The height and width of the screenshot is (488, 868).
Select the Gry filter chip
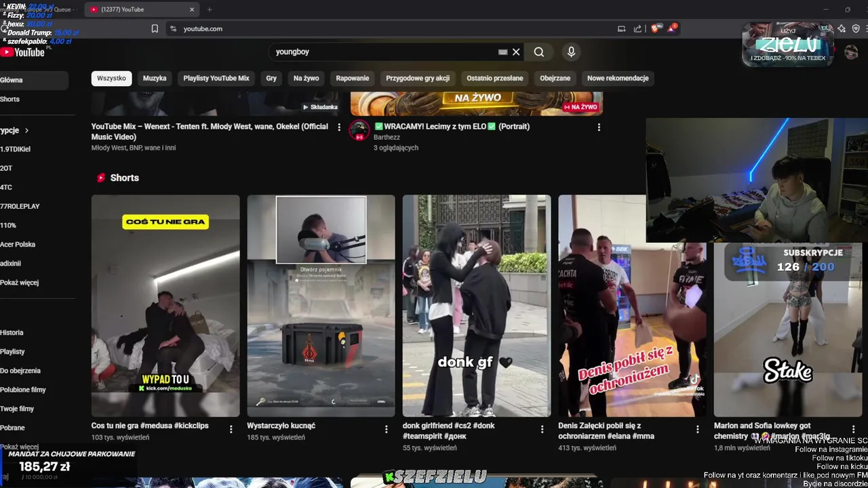pyautogui.click(x=271, y=78)
